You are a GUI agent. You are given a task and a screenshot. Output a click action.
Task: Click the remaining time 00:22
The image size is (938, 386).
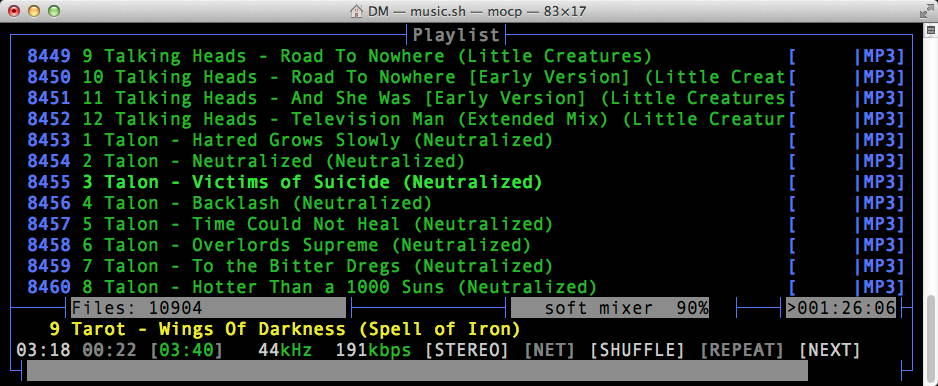109,350
